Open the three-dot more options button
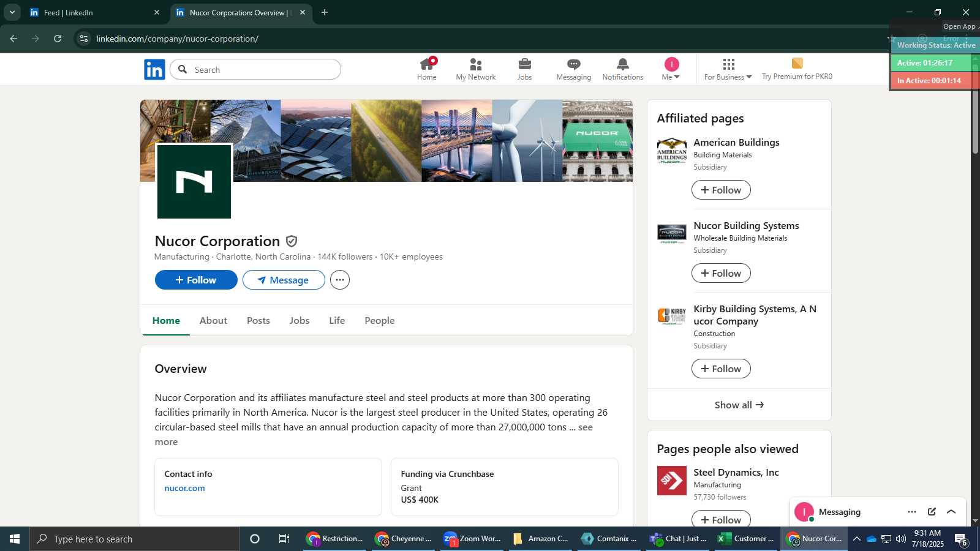980x551 pixels. tap(340, 280)
